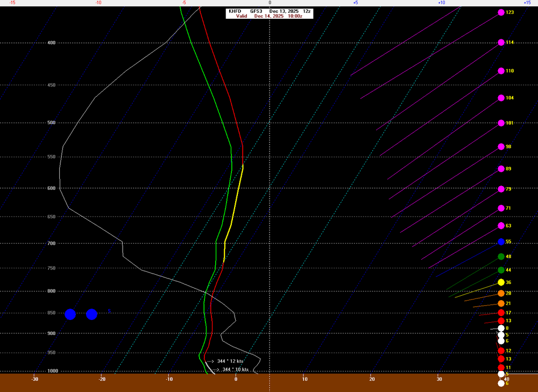Click the red wind marker labeled 11
538x392 pixels.
click(501, 367)
